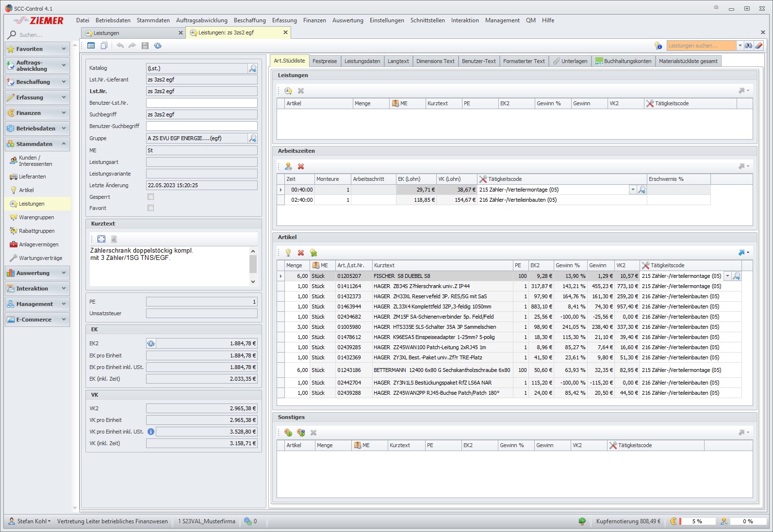Click the Kurztext scrollbar down arrow

coord(253,282)
